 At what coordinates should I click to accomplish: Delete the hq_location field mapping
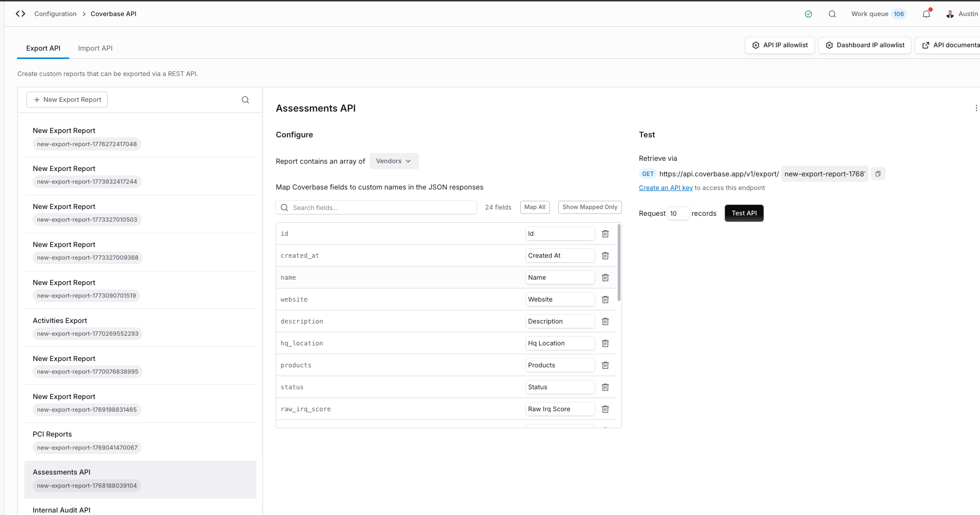(x=605, y=343)
